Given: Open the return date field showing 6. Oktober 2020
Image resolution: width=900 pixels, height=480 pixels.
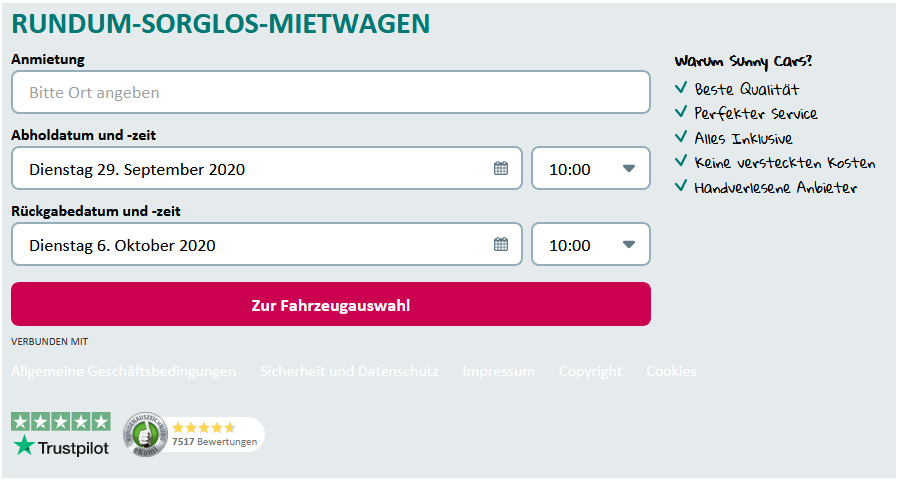Looking at the screenshot, I should coord(250,245).
